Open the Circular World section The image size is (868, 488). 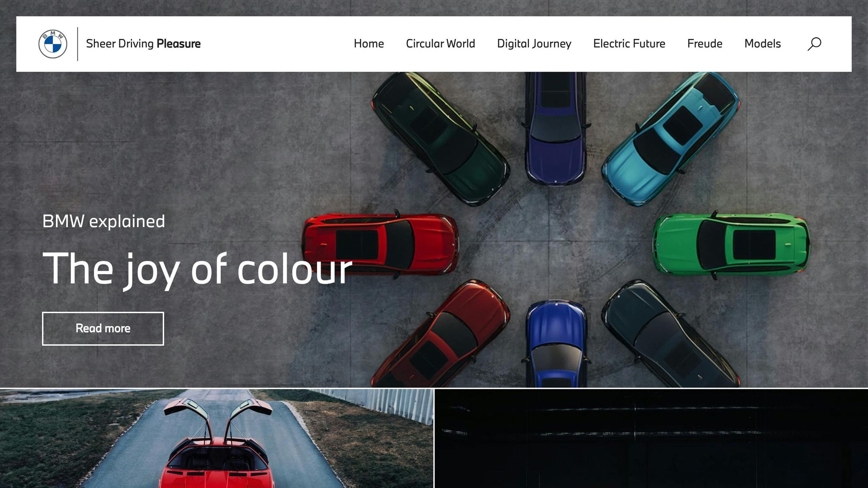pos(440,44)
